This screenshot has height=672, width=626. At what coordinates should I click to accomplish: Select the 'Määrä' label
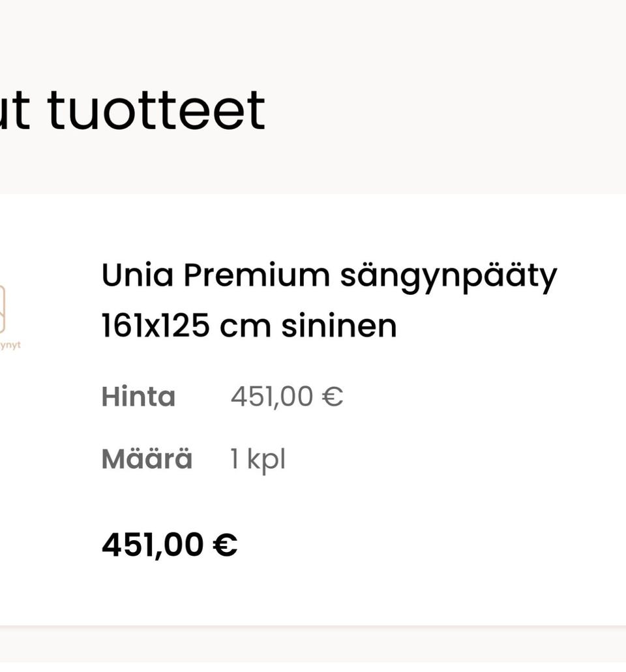pos(147,459)
